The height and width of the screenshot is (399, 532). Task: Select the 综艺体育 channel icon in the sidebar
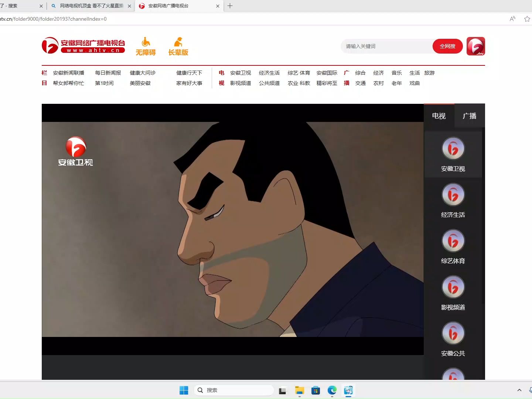tap(453, 241)
